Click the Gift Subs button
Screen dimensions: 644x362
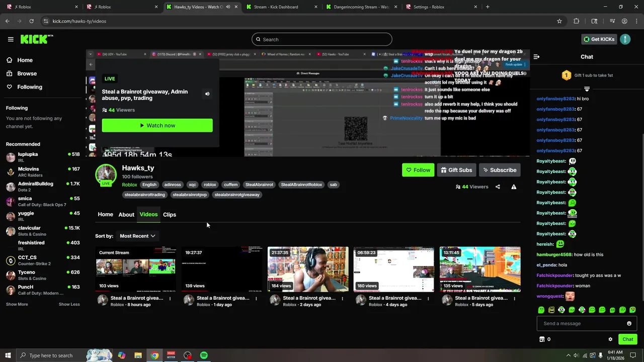[x=456, y=170]
